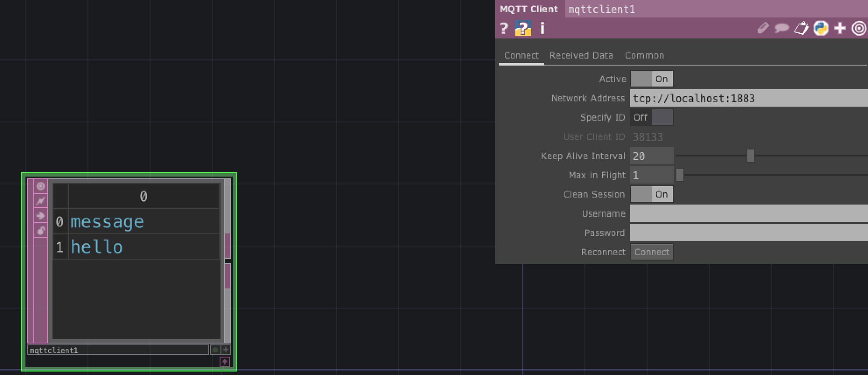Click the 'Specify ID' parameter label

click(602, 118)
